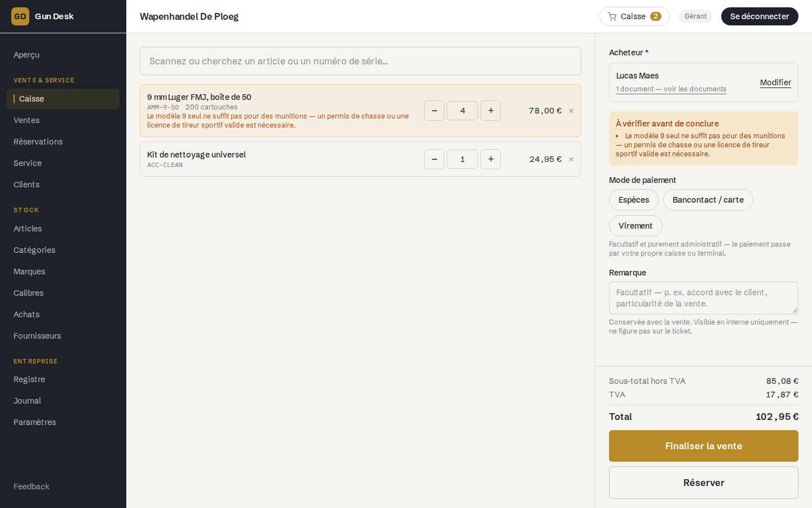Click Se déconnecter button
This screenshot has height=508, width=812.
click(760, 16)
